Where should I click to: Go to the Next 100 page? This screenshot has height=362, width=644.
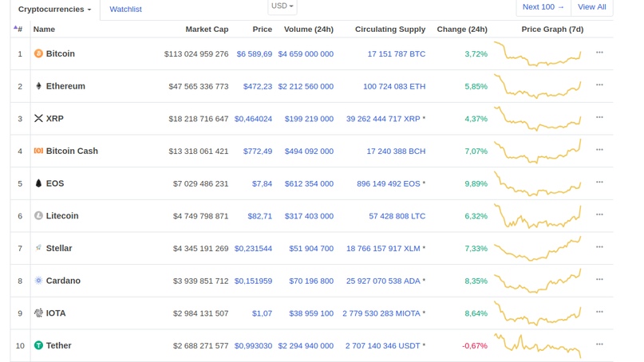[x=543, y=7]
